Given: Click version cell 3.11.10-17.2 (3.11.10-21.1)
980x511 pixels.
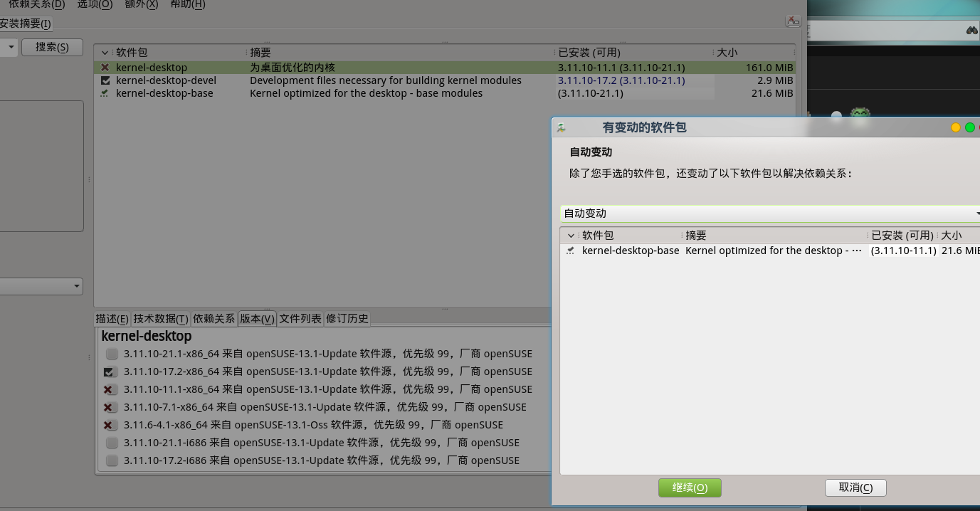Looking at the screenshot, I should pyautogui.click(x=621, y=80).
